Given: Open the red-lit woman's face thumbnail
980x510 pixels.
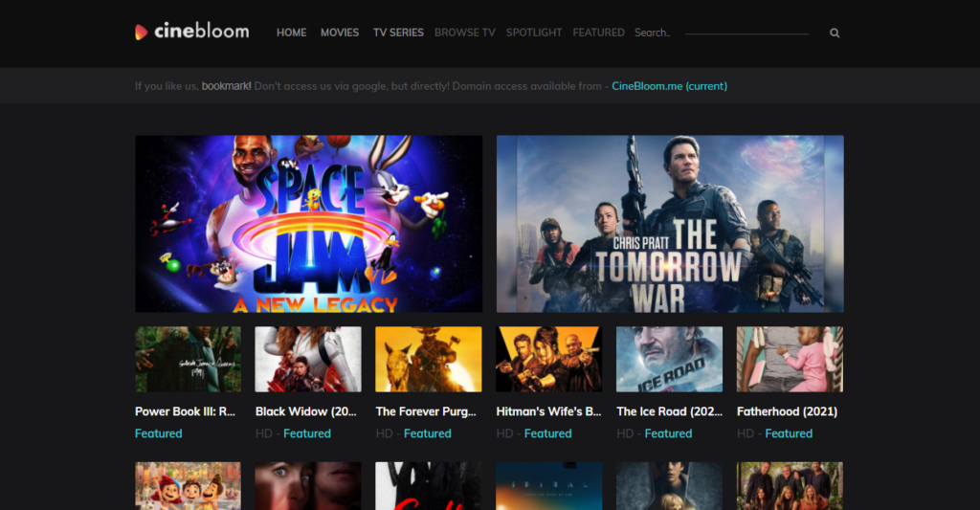Looking at the screenshot, I should [x=308, y=486].
